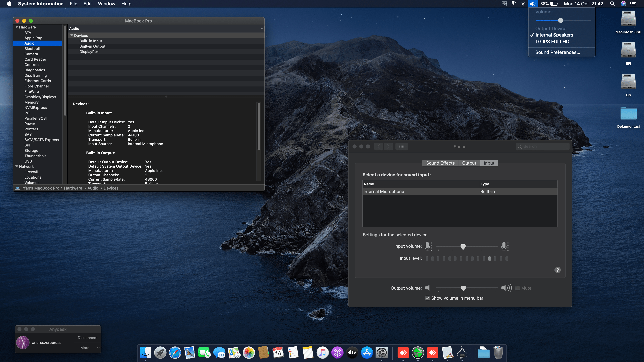
Task: Click the back arrow in Sound preferences
Action: [379, 147]
